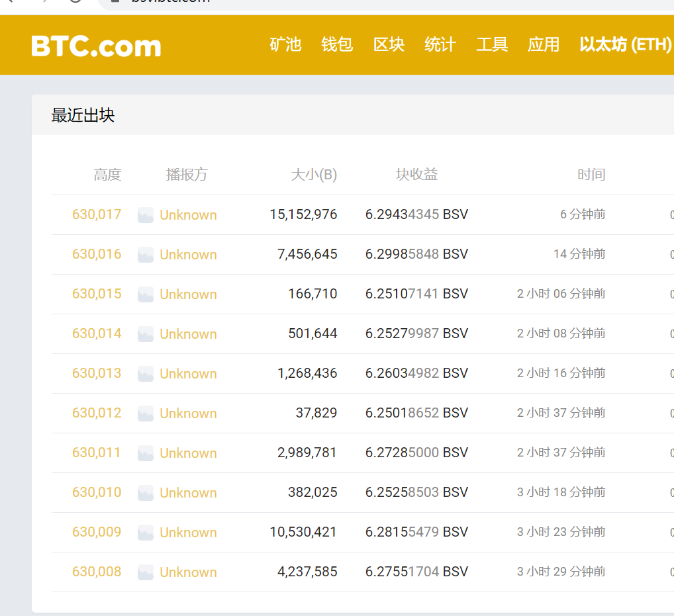
Task: Click broadcaster icon for block 630,017
Action: point(146,215)
